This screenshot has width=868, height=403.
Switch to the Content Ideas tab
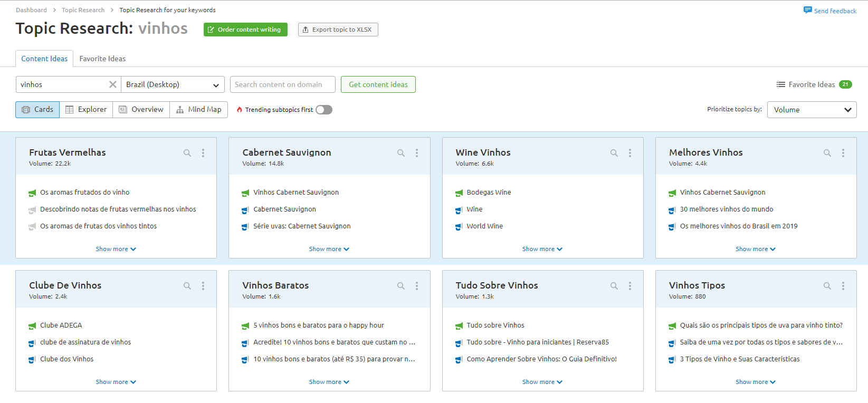pyautogui.click(x=44, y=59)
